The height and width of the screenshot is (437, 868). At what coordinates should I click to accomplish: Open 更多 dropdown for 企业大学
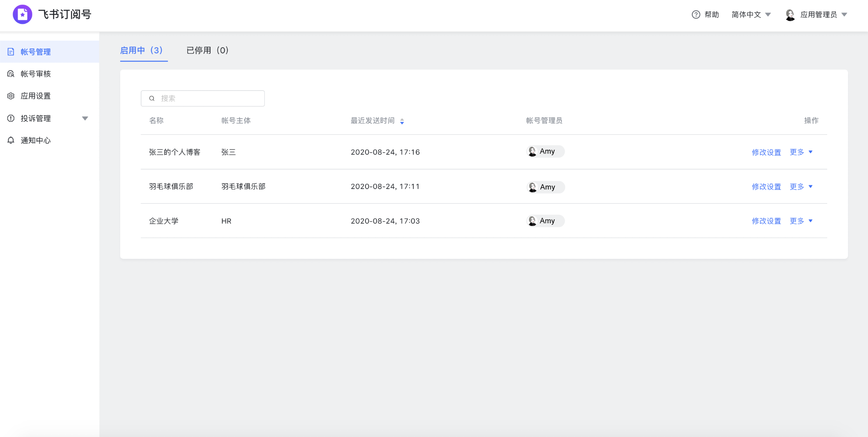click(801, 221)
